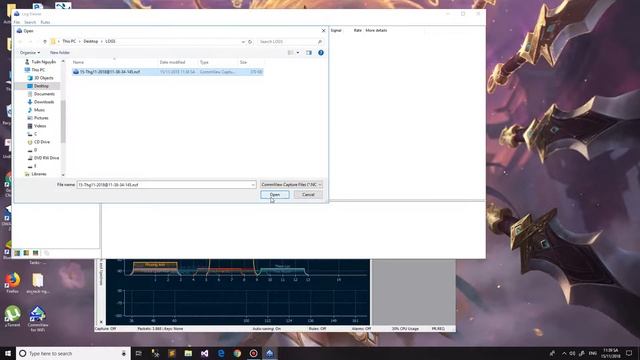Viewport: 640px width, 360px height.
Task: Open Visual Studio from the taskbar
Action: pyautogui.click(x=204, y=353)
